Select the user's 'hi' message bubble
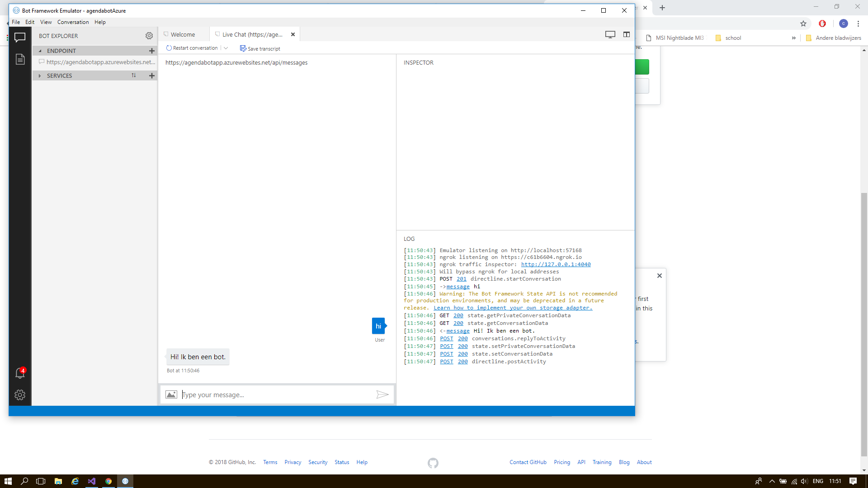 [378, 326]
